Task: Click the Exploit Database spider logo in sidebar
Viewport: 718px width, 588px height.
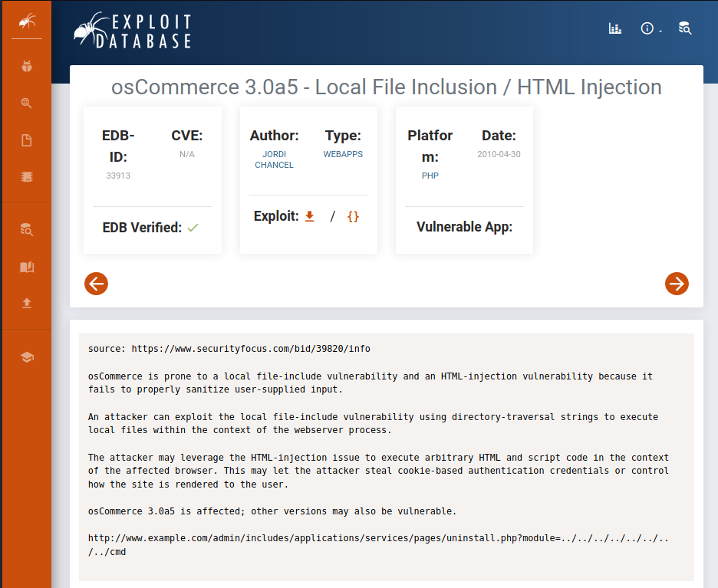Action: [x=27, y=21]
